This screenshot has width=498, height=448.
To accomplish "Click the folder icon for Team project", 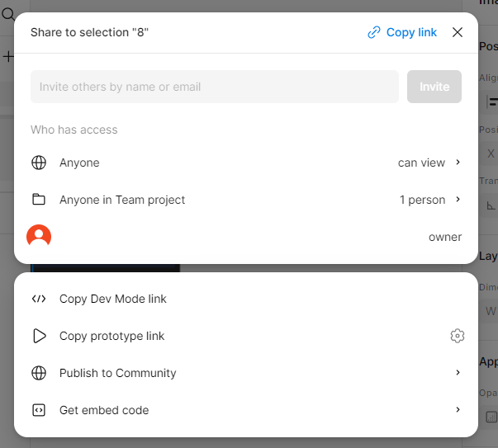I will pos(39,200).
